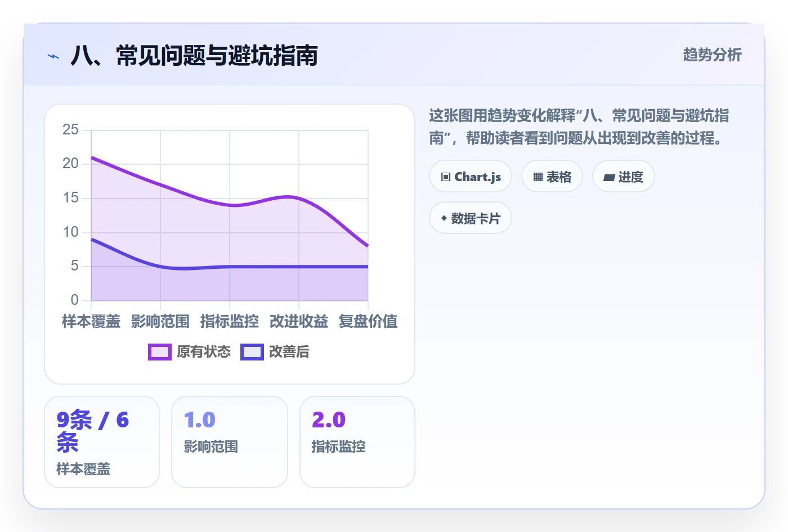Image resolution: width=788 pixels, height=532 pixels.
Task: Click the 1.0 value text
Action: tap(200, 420)
